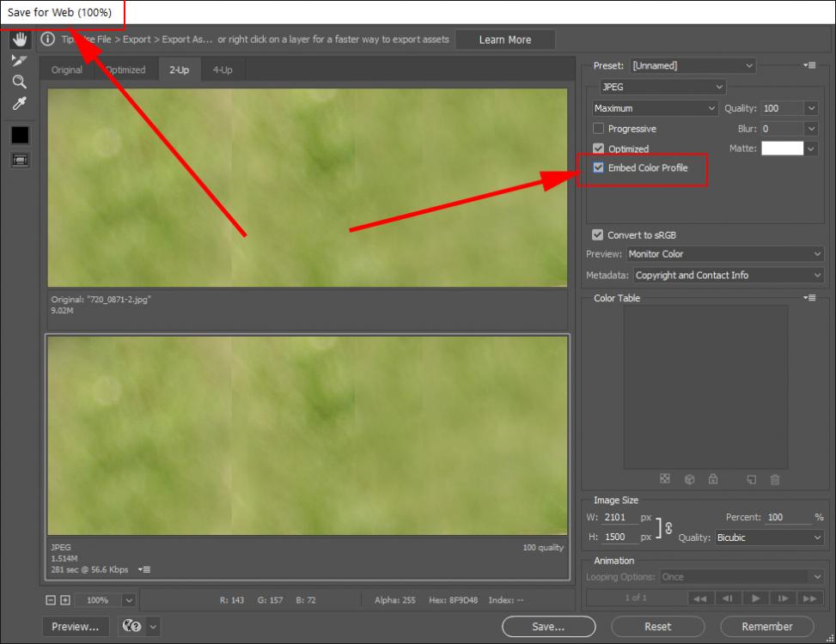This screenshot has height=644, width=836.
Task: Click the Save... button
Action: coord(548,627)
